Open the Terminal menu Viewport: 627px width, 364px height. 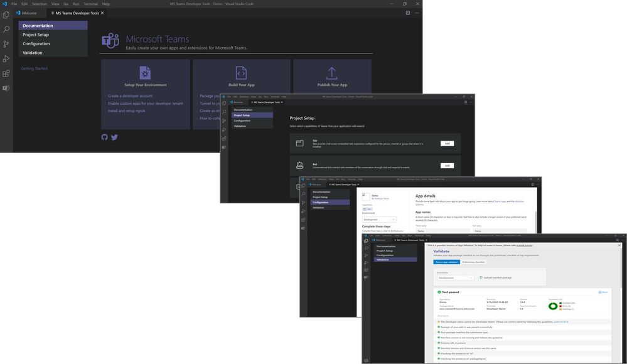click(x=90, y=3)
